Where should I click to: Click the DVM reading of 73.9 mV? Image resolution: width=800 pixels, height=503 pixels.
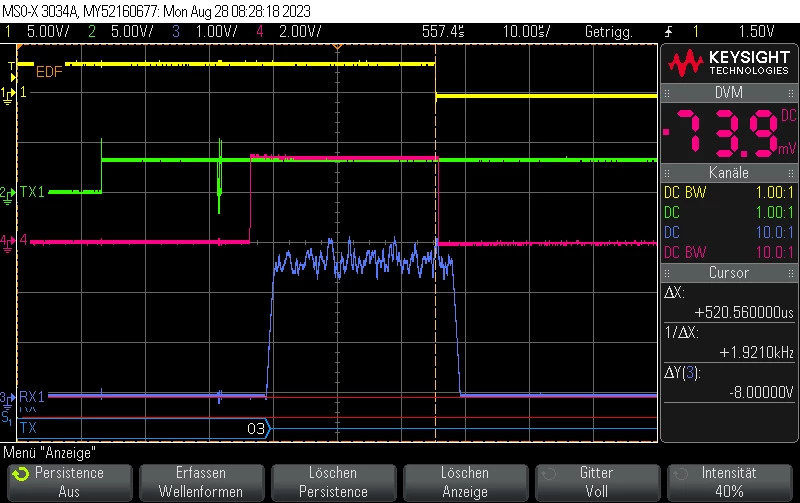tap(729, 132)
